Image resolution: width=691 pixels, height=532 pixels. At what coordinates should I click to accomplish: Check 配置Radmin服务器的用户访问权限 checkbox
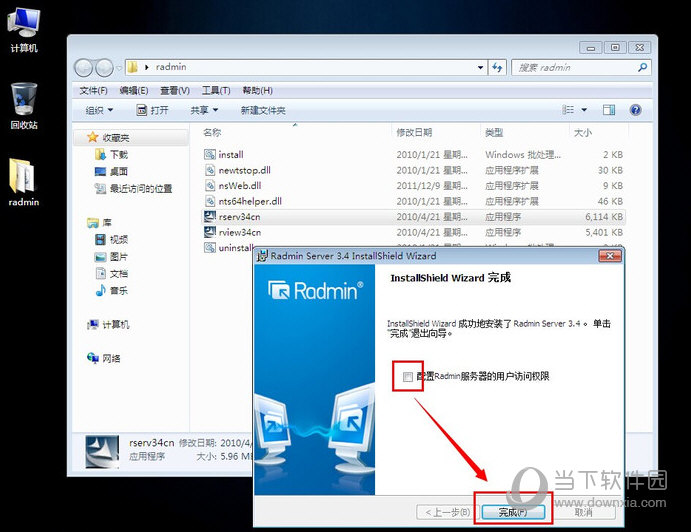pos(408,376)
